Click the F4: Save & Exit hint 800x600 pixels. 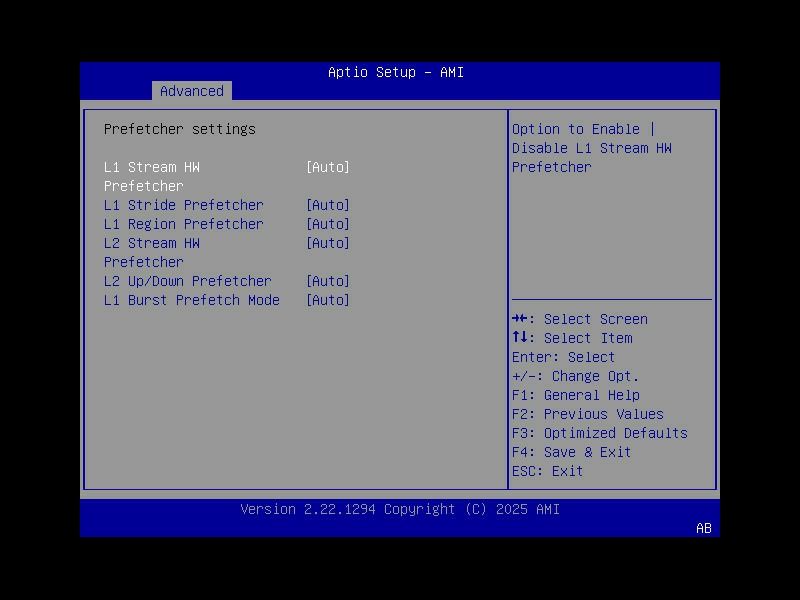click(x=571, y=452)
